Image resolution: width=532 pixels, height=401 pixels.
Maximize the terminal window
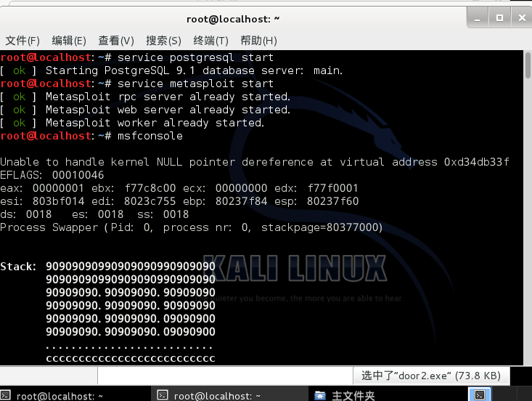(x=499, y=18)
